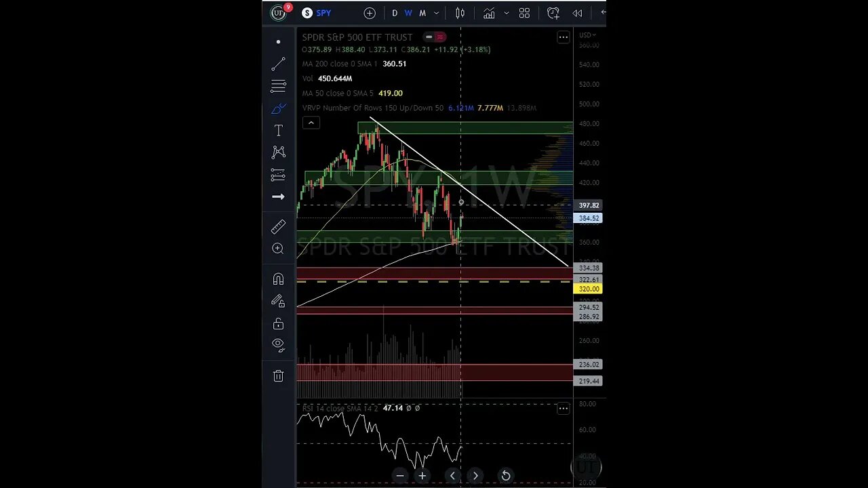Toggle lock all drawing tools
868x488 pixels.
click(278, 323)
